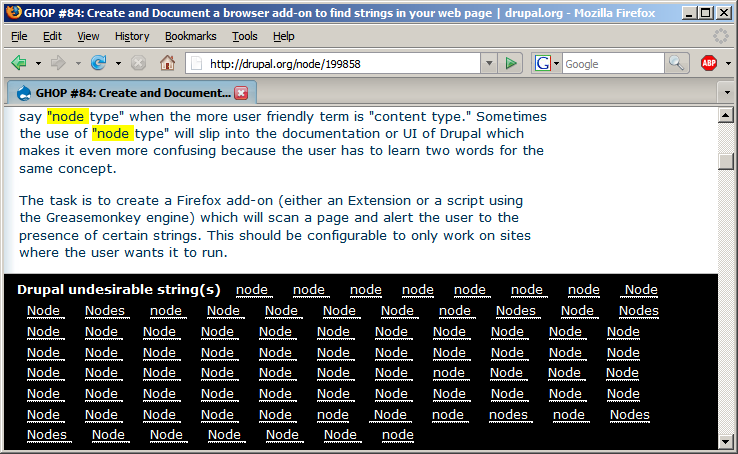Open the View menu
738x454 pixels.
(88, 36)
